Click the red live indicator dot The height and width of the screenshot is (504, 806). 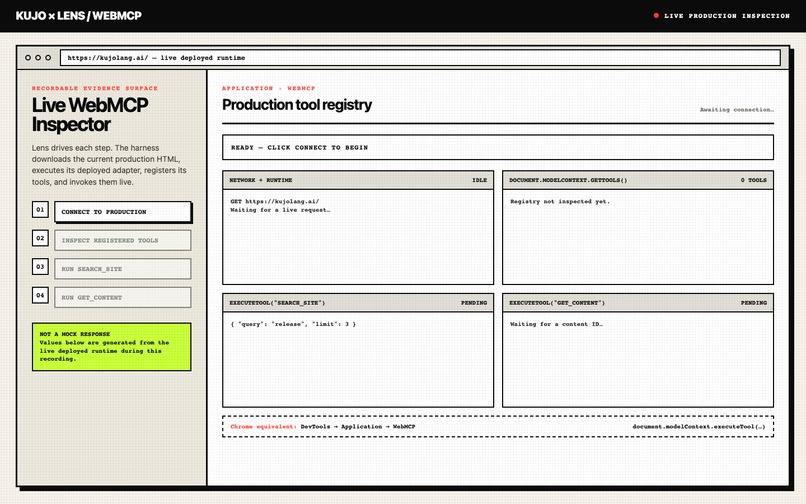tap(656, 15)
